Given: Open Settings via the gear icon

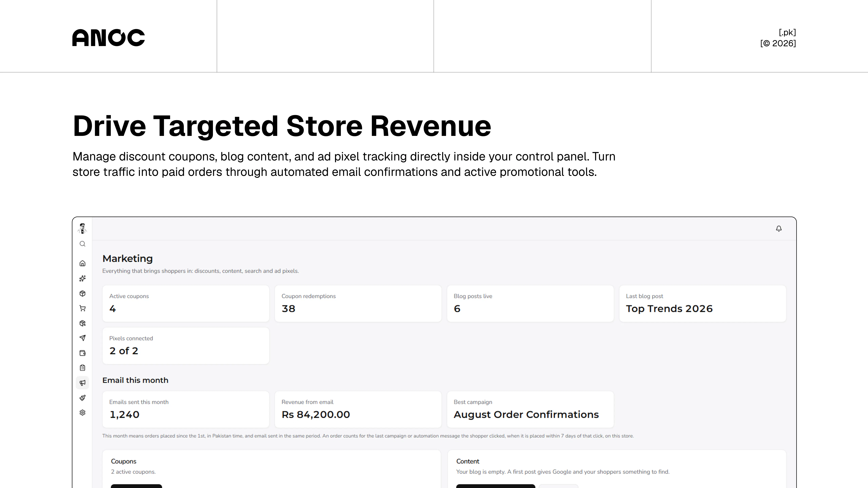Looking at the screenshot, I should [x=83, y=413].
